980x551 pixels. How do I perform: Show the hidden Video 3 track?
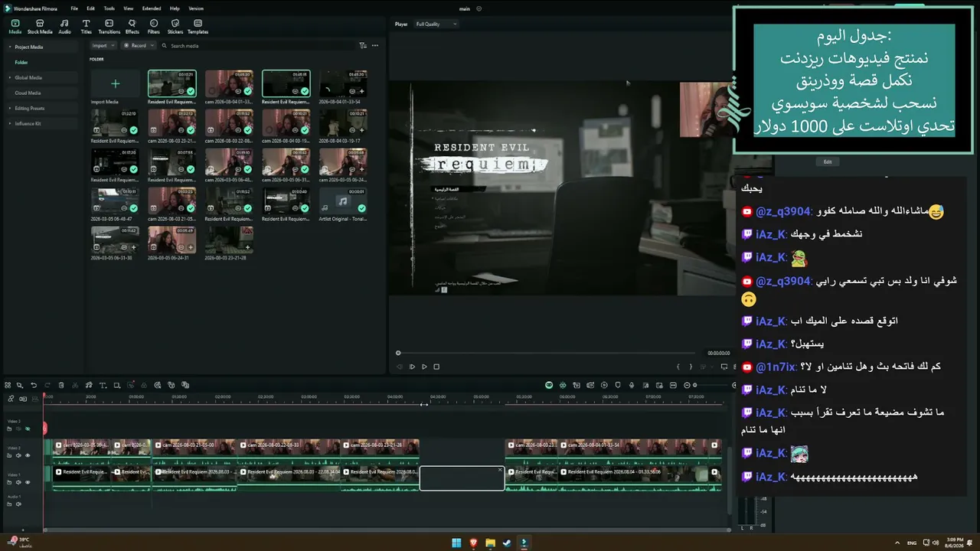[x=28, y=429]
